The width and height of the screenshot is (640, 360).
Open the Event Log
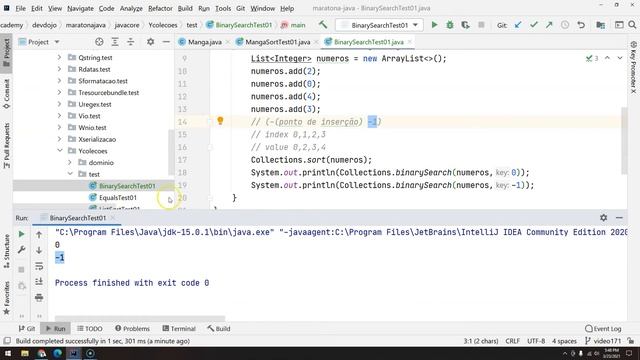(603, 328)
